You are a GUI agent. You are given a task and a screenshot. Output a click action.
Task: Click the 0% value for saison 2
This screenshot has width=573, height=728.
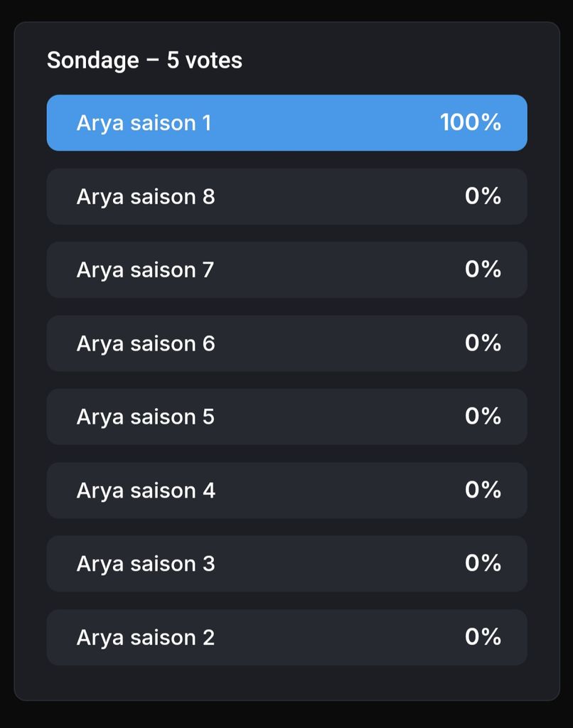point(483,637)
